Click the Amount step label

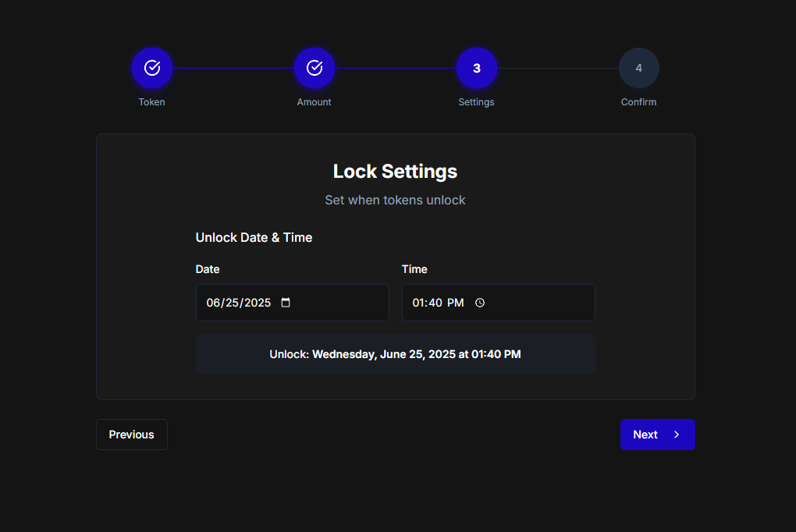314,102
